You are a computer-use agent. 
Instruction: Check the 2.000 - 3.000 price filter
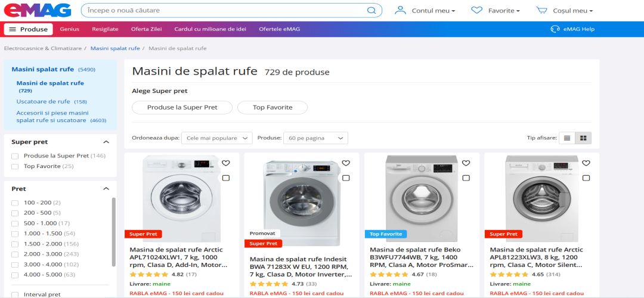point(15,254)
